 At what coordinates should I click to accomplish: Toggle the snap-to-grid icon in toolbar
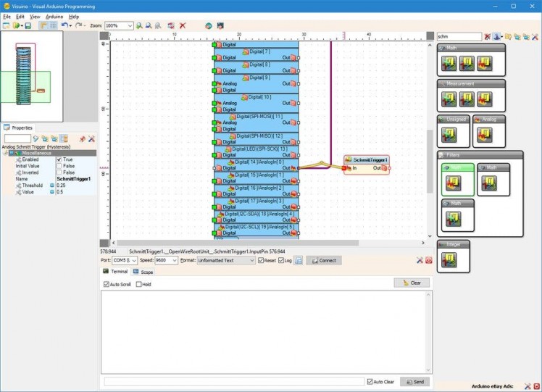point(53,25)
